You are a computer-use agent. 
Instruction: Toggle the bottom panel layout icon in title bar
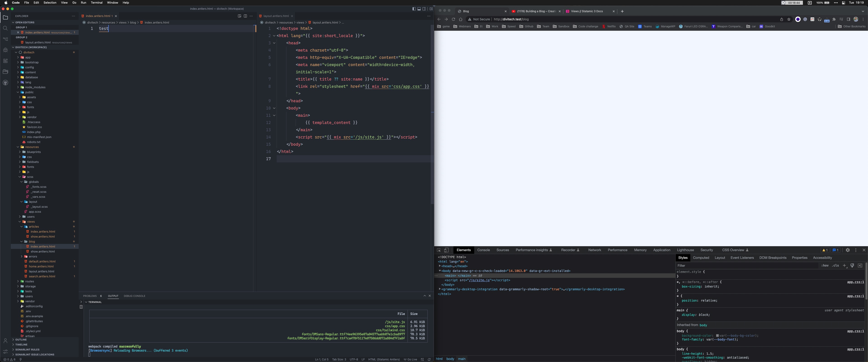click(x=419, y=9)
